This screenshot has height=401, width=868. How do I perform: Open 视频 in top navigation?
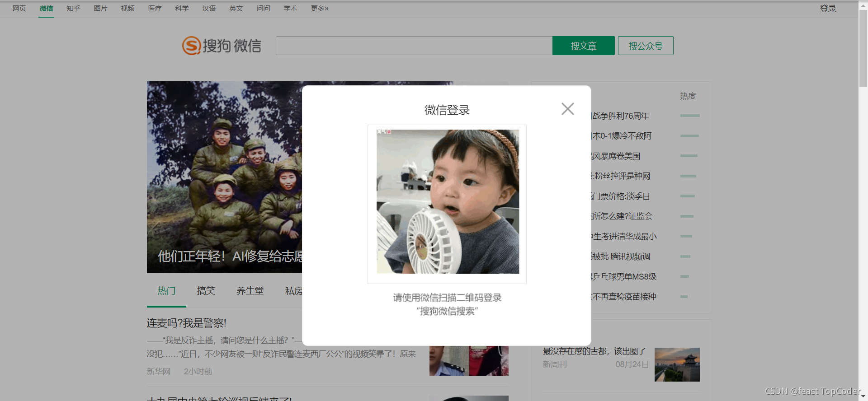pyautogui.click(x=127, y=8)
